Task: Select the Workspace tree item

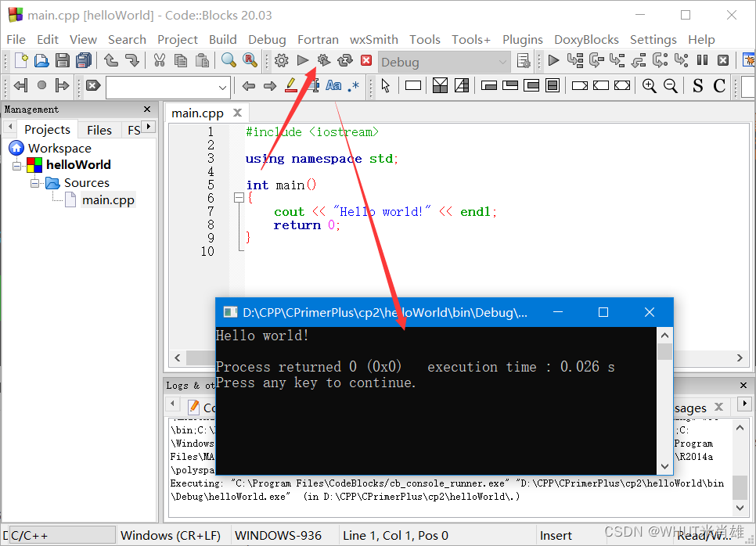Action: pos(59,149)
